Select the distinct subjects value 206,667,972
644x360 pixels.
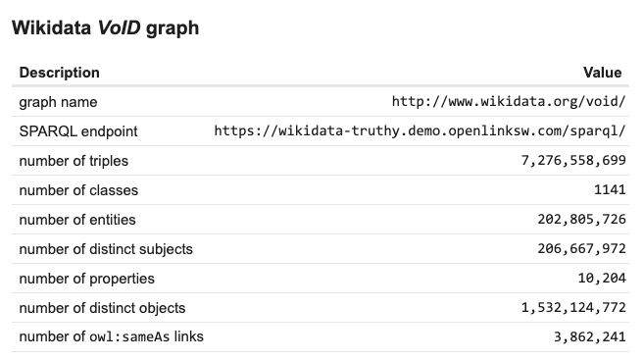point(581,248)
